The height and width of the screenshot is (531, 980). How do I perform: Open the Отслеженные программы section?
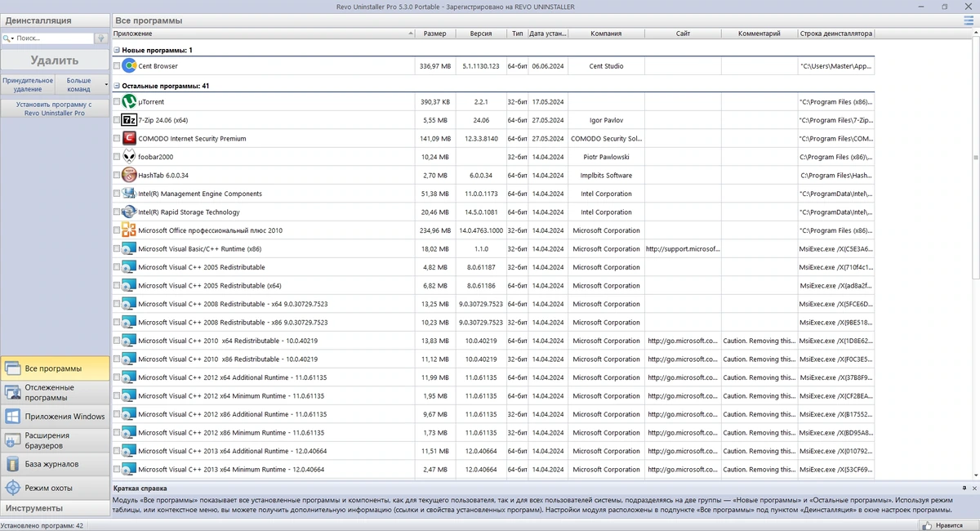pos(55,392)
